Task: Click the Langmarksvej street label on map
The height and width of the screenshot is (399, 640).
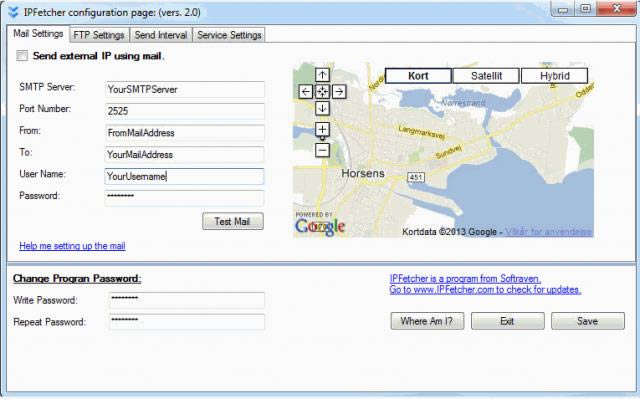Action: pyautogui.click(x=422, y=132)
